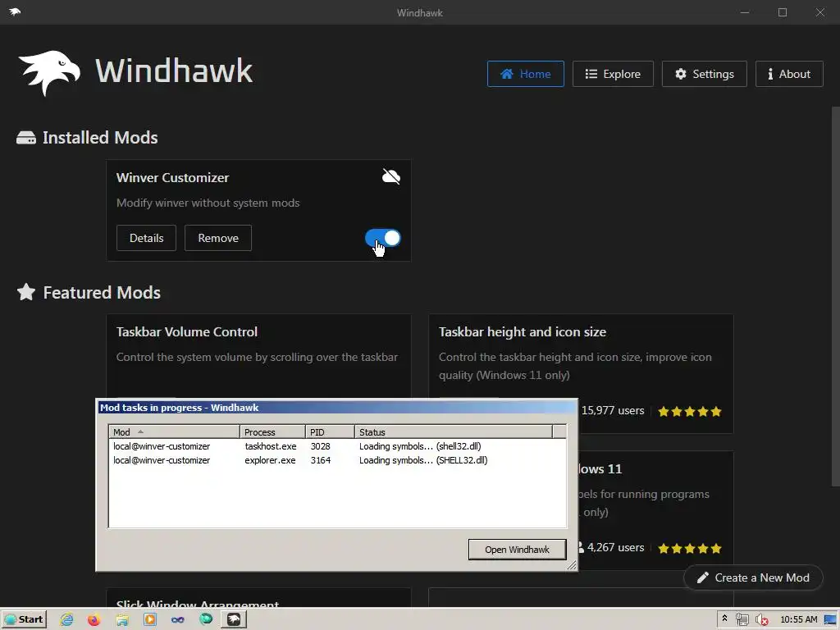Click the Show desktop tray icon
Screen dimensions: 840x630
[830, 620]
